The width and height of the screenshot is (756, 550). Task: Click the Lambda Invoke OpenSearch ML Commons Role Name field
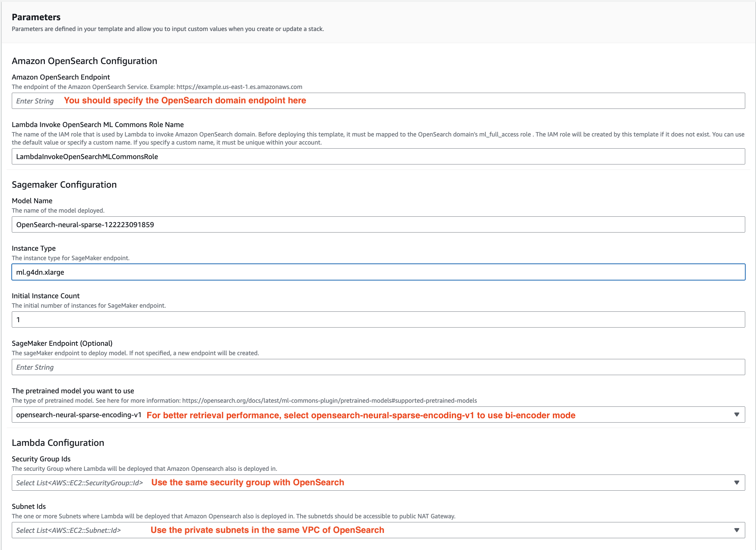pos(378,156)
